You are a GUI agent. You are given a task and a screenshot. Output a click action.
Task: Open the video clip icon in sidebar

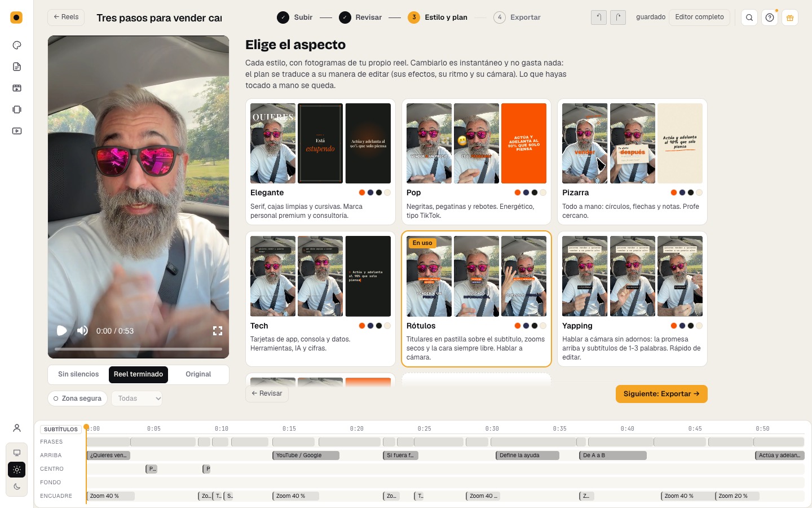click(17, 88)
